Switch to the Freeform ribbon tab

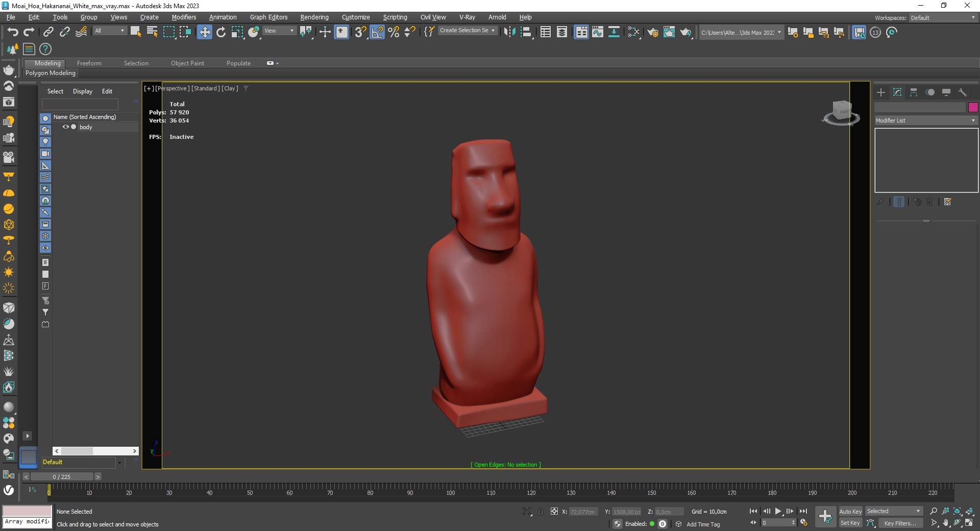(x=89, y=63)
